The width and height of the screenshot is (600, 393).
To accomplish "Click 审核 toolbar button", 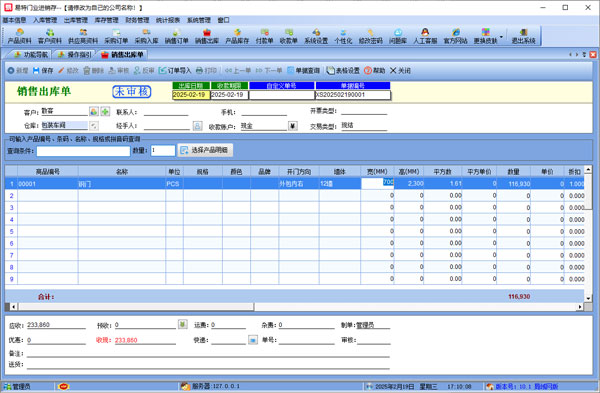I will coord(119,70).
